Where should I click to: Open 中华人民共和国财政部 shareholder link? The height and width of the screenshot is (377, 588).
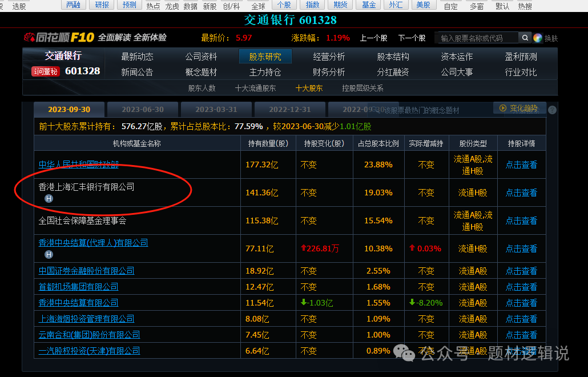tap(79, 165)
